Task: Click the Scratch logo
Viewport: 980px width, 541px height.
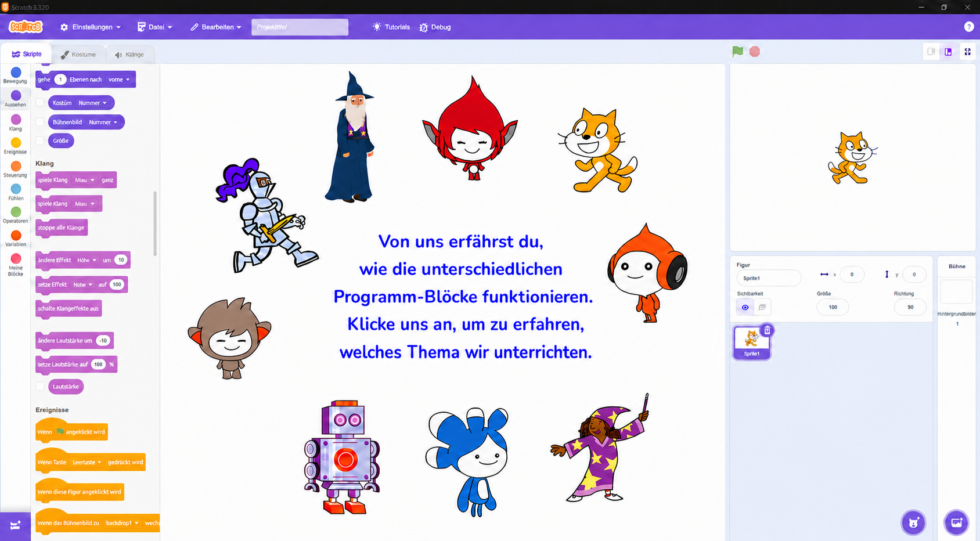Action: tap(26, 27)
